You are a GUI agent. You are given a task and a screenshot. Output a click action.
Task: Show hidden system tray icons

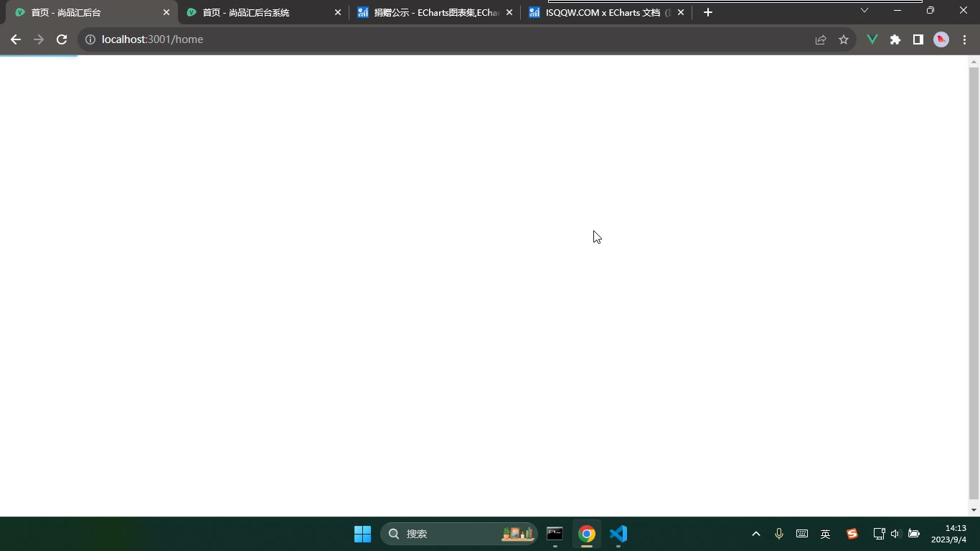coord(755,534)
